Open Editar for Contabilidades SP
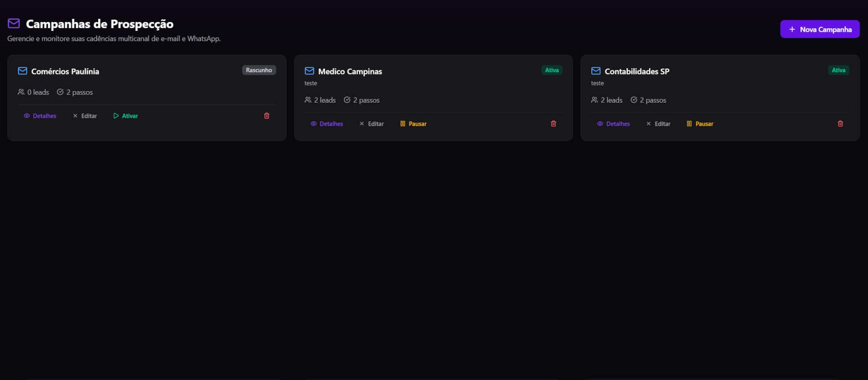This screenshot has width=868, height=380. [658, 124]
